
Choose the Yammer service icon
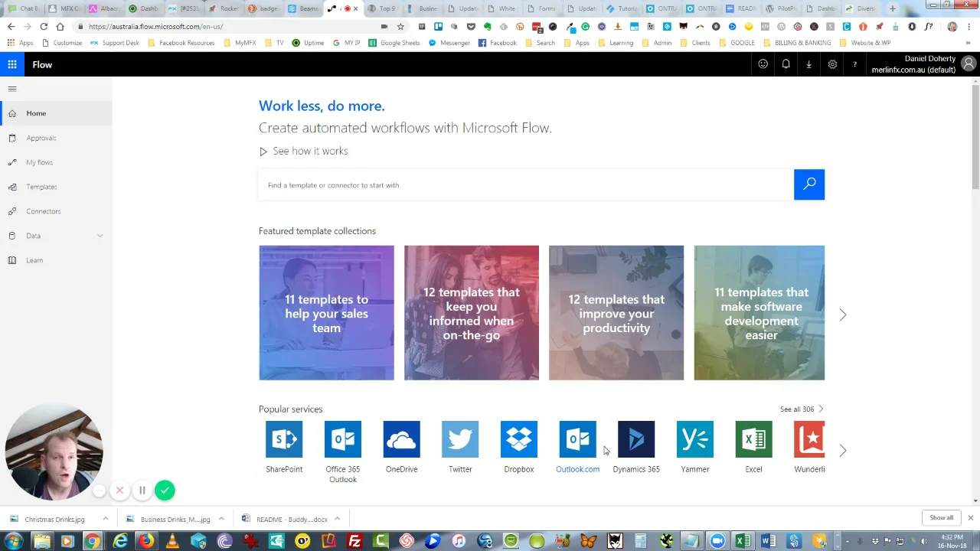pyautogui.click(x=695, y=439)
